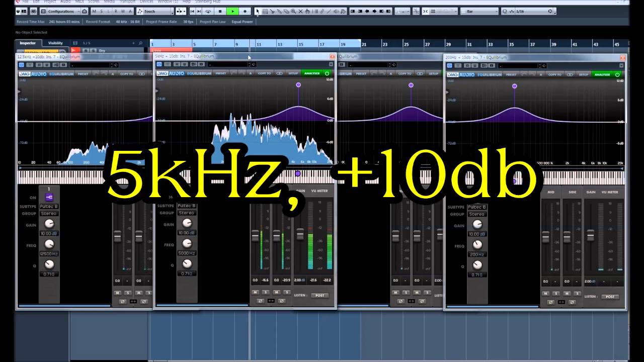
Task: Stop the transport
Action: coord(220,11)
